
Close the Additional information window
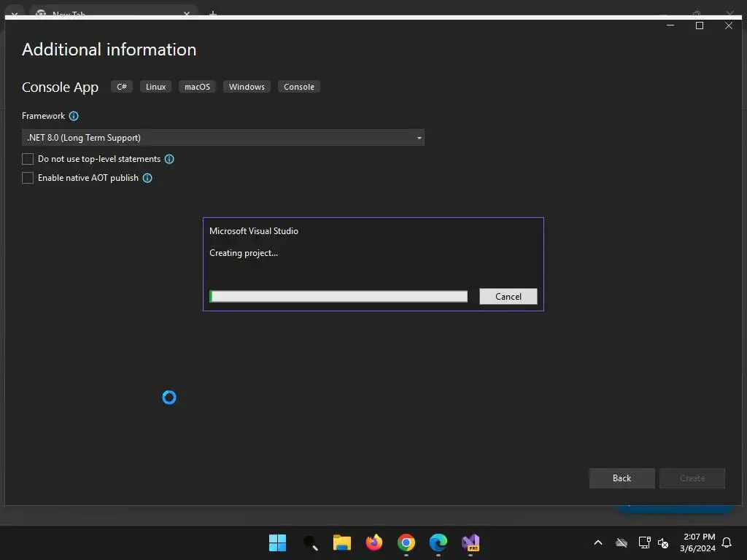[729, 26]
